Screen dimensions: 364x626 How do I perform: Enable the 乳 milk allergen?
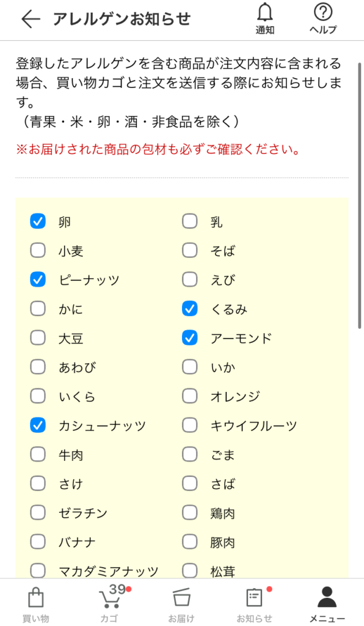(189, 222)
